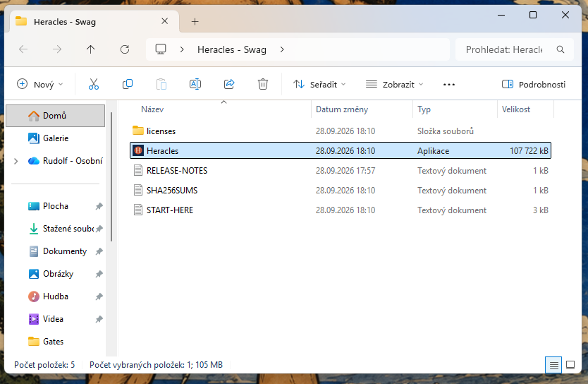The height and width of the screenshot is (384, 588).
Task: Switch to details list view icon
Action: (553, 365)
